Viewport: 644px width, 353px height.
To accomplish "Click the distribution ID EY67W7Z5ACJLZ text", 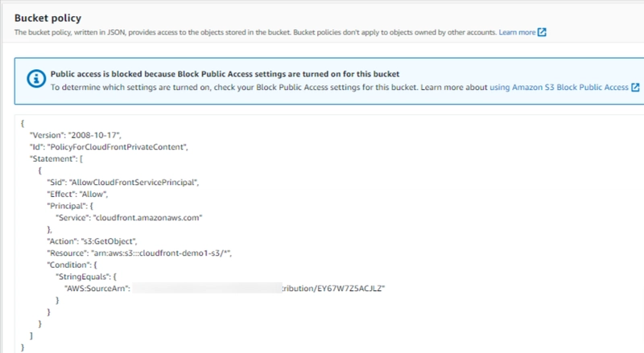I will pos(349,289).
